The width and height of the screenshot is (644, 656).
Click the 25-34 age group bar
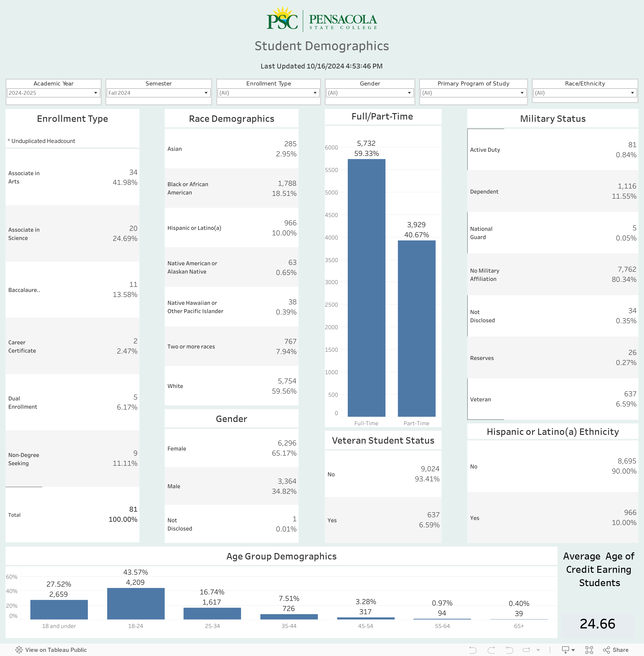point(212,613)
